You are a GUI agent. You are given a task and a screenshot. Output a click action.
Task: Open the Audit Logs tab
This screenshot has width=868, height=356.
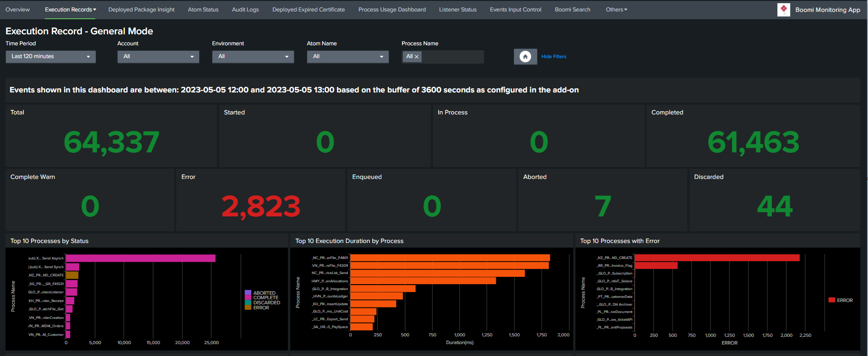click(245, 10)
